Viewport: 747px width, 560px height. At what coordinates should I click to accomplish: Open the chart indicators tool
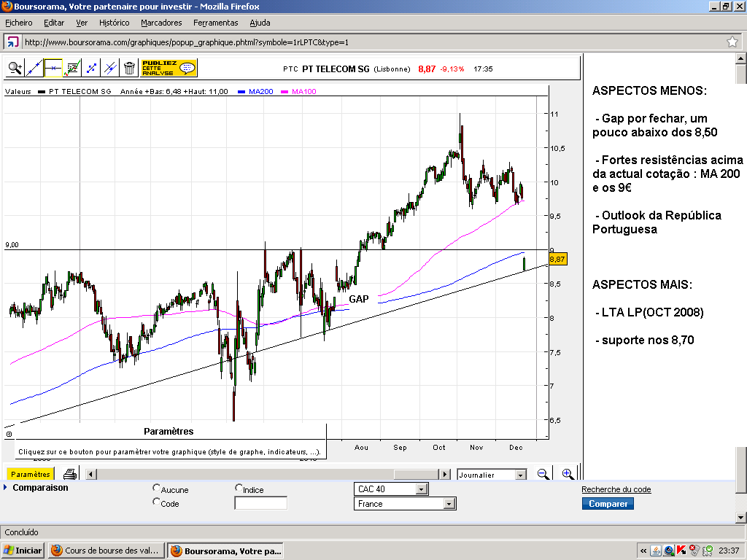[72, 68]
